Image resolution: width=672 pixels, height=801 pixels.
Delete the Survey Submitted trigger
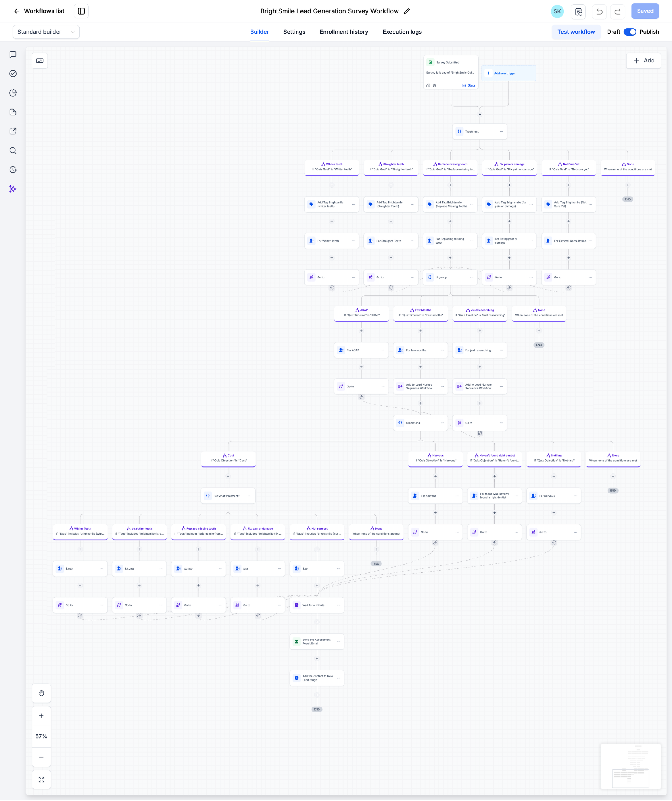pos(435,86)
